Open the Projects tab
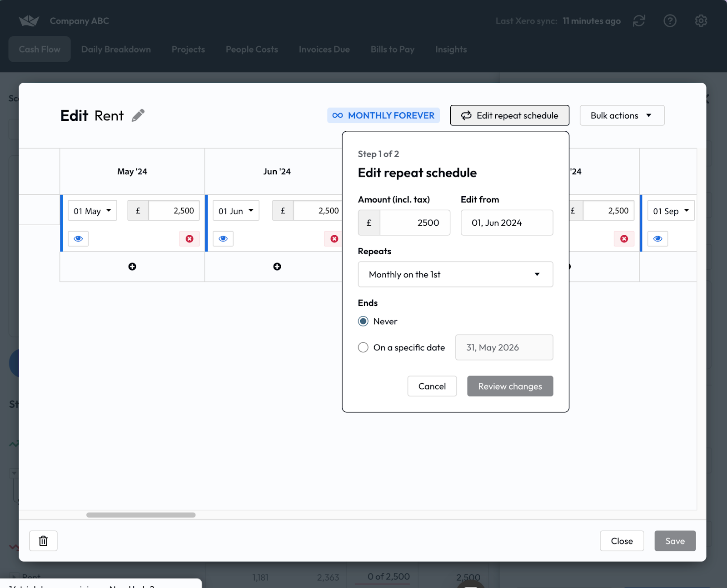Screen dimensions: 727x588 [x=188, y=49]
